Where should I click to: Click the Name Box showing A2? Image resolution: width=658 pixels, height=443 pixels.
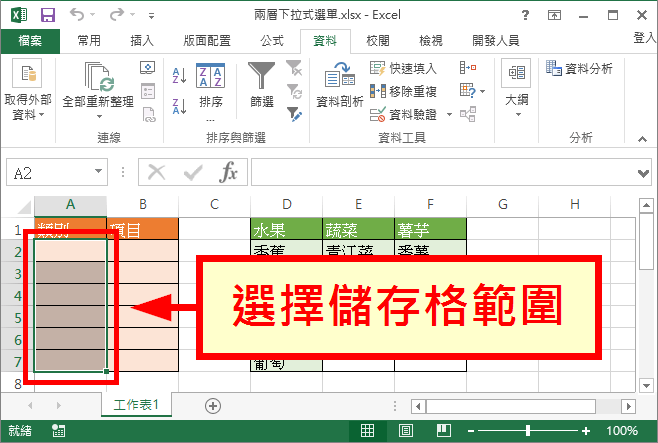click(50, 172)
